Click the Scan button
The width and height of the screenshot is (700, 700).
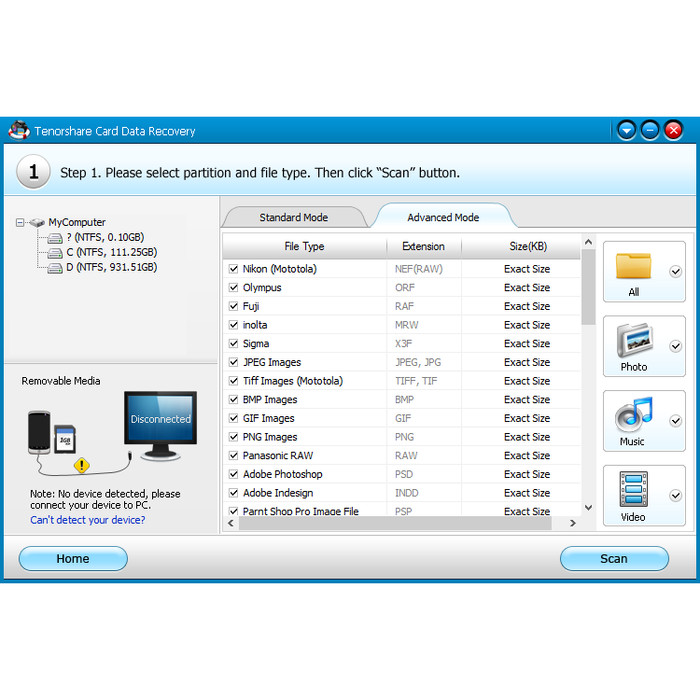coord(614,558)
